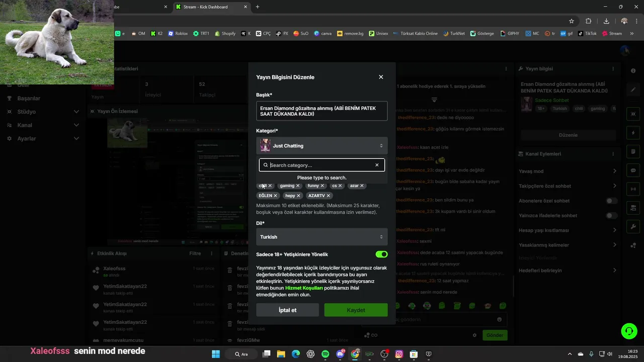Open the browser extensions puzzle icon
Screen dimensions: 644x362
[589, 21]
